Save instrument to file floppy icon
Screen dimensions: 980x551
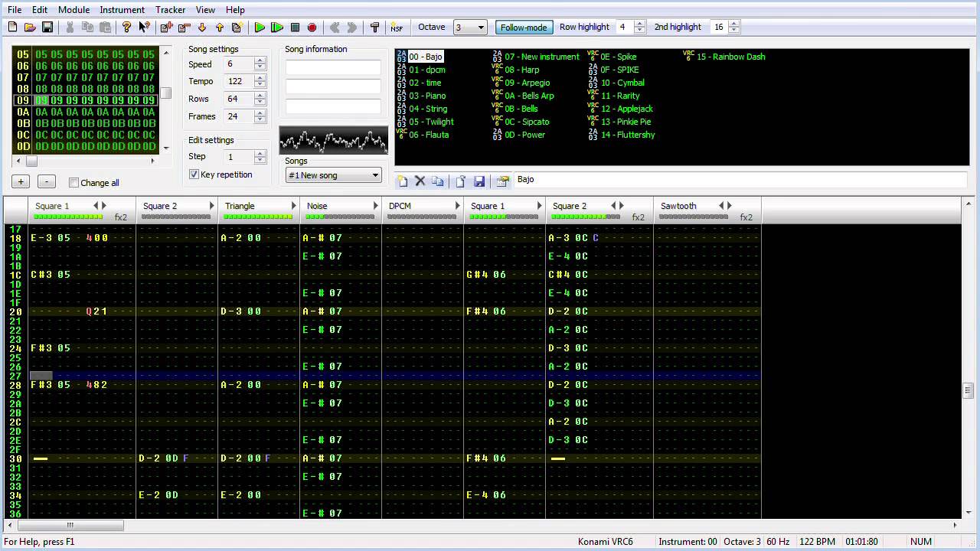tap(479, 181)
